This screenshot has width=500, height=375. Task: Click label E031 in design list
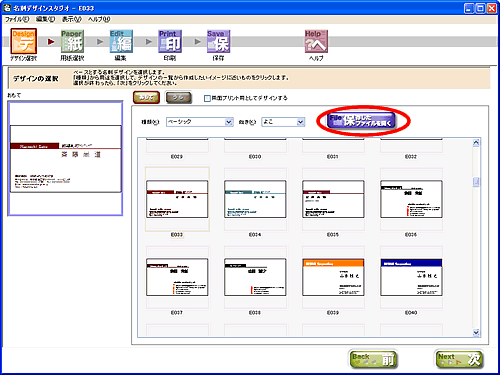pyautogui.click(x=333, y=157)
